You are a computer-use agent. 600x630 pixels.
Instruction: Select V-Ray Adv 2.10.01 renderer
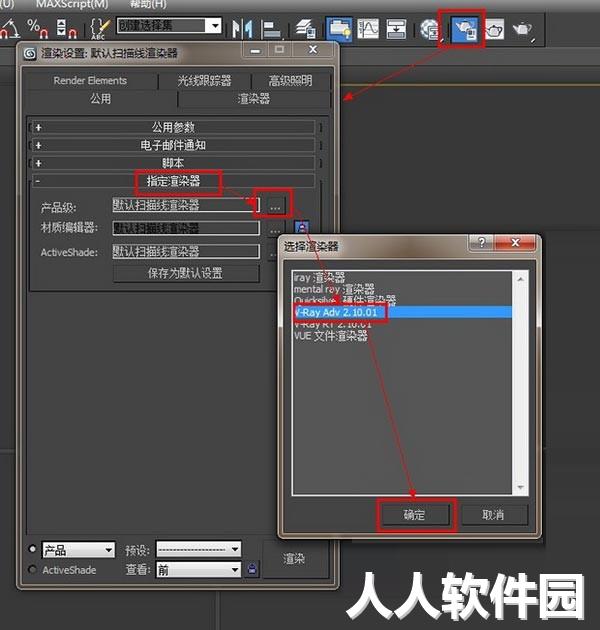(403, 312)
